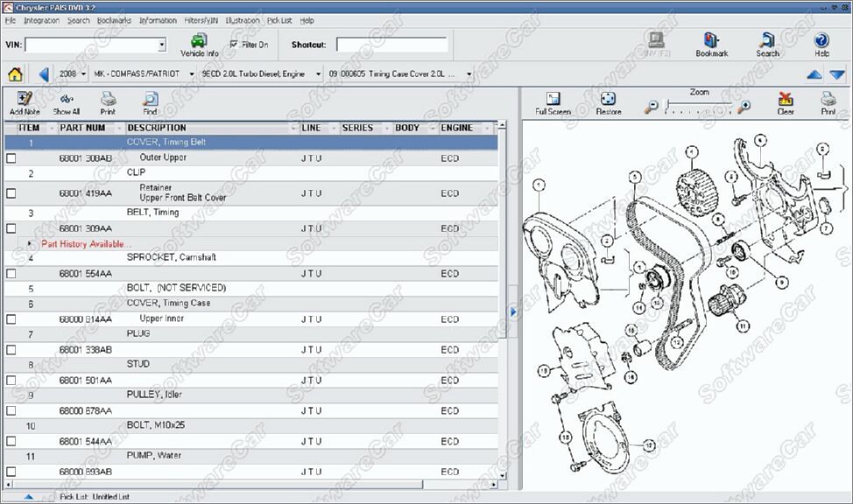
Task: Click the Clear icon above illustration
Action: [x=786, y=100]
